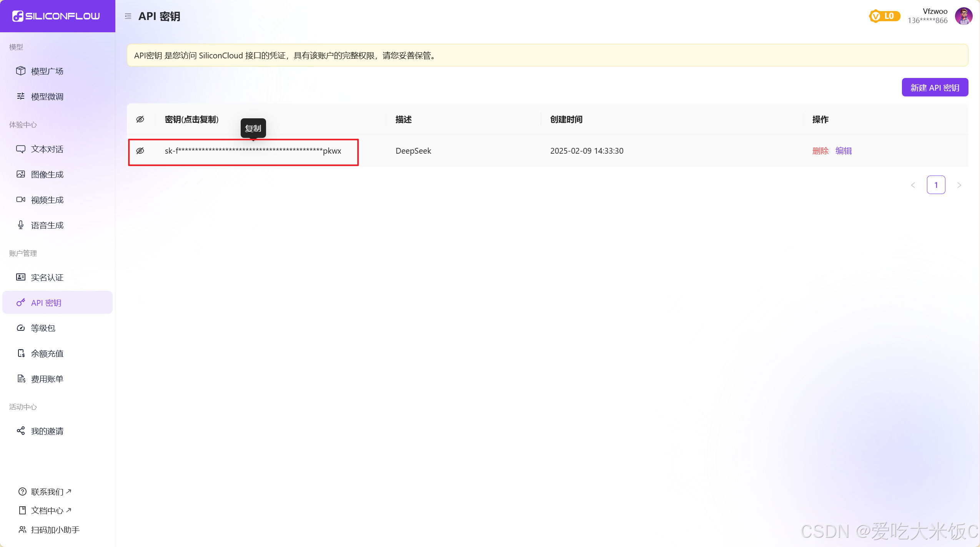
Task: Open 模型微调 in the sidebar
Action: coord(47,96)
